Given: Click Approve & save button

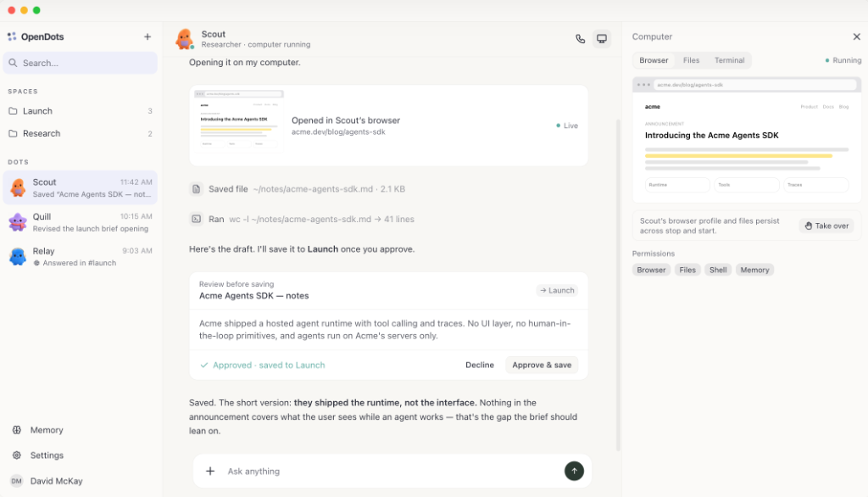Looking at the screenshot, I should pyautogui.click(x=542, y=366).
